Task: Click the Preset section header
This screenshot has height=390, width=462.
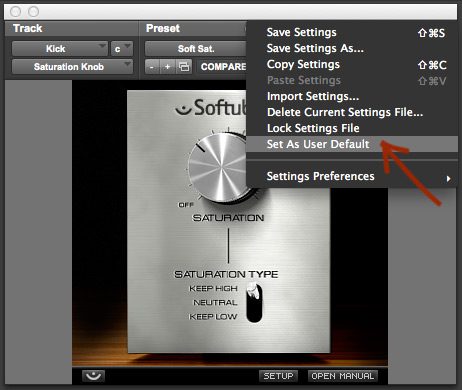Action: tap(163, 28)
